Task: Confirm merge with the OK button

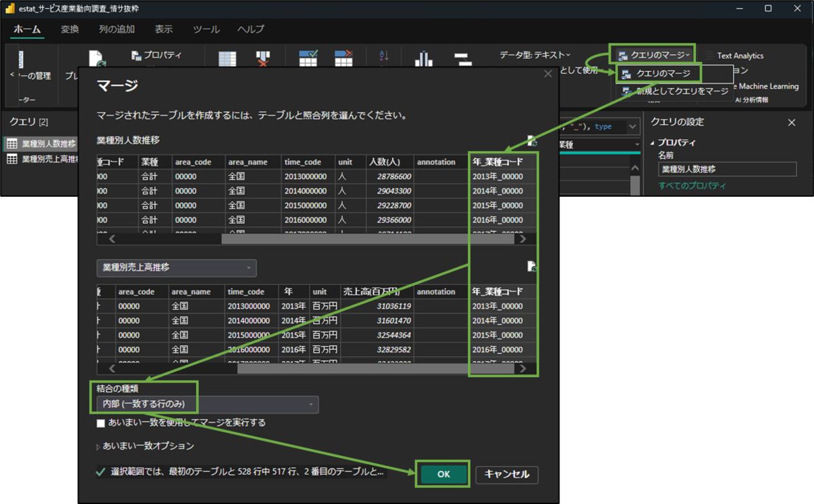Action: [443, 474]
